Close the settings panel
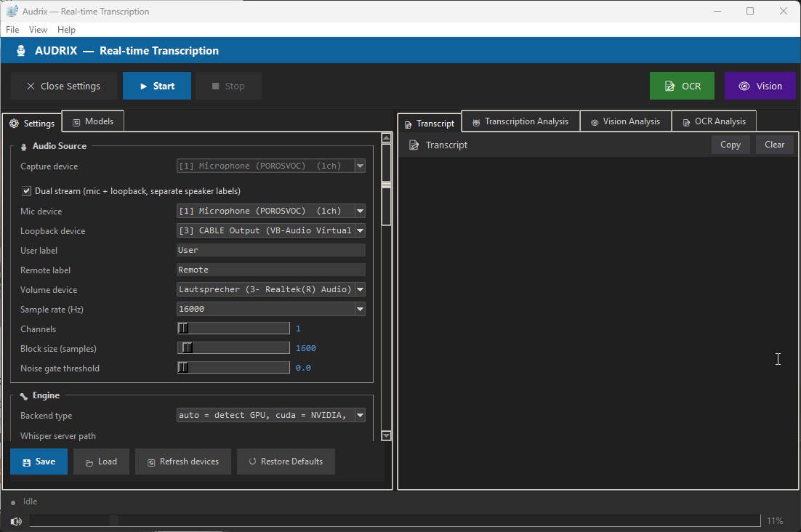 pos(64,86)
